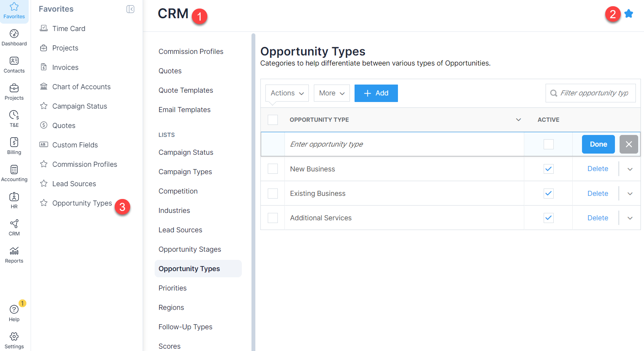Uncheck Active for New Business

(x=549, y=169)
